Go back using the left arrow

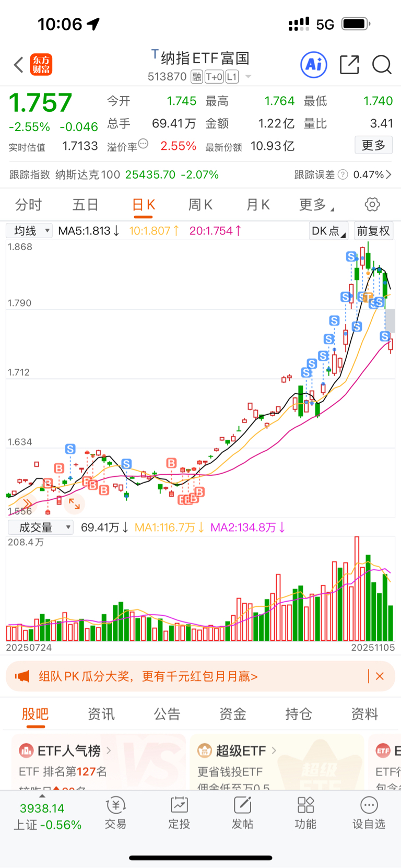pos(19,65)
